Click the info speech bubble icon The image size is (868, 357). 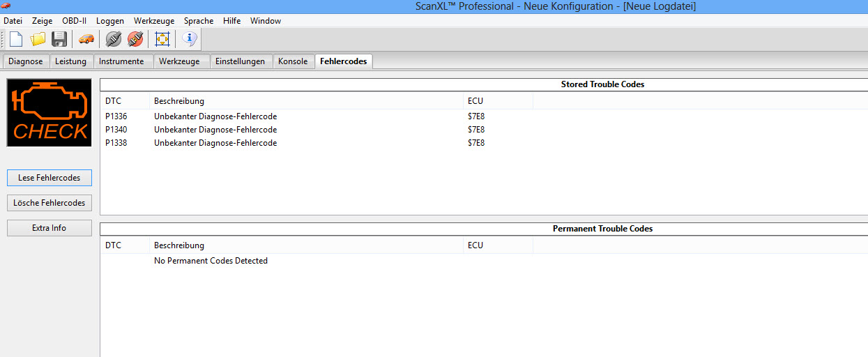tap(189, 40)
